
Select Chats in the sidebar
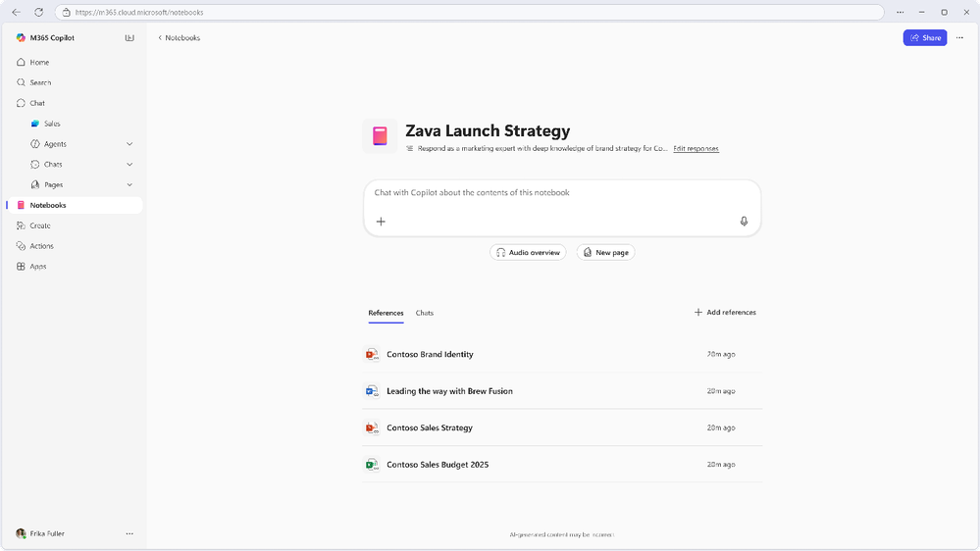53,165
